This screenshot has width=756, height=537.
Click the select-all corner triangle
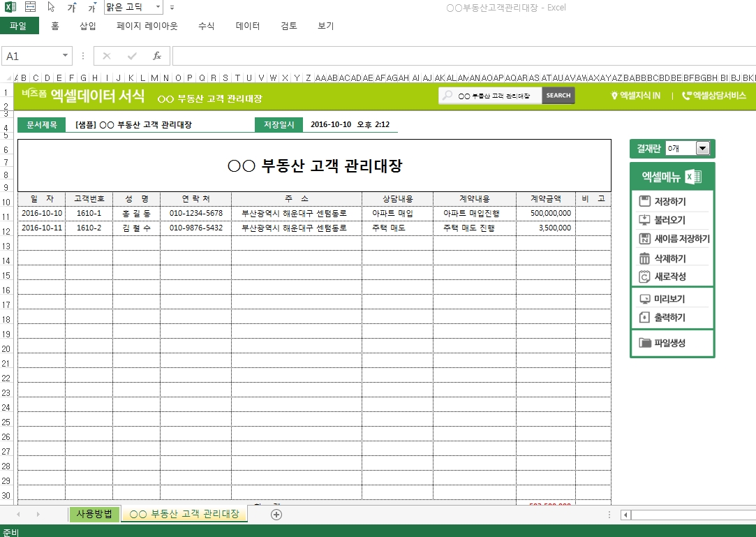pos(8,78)
